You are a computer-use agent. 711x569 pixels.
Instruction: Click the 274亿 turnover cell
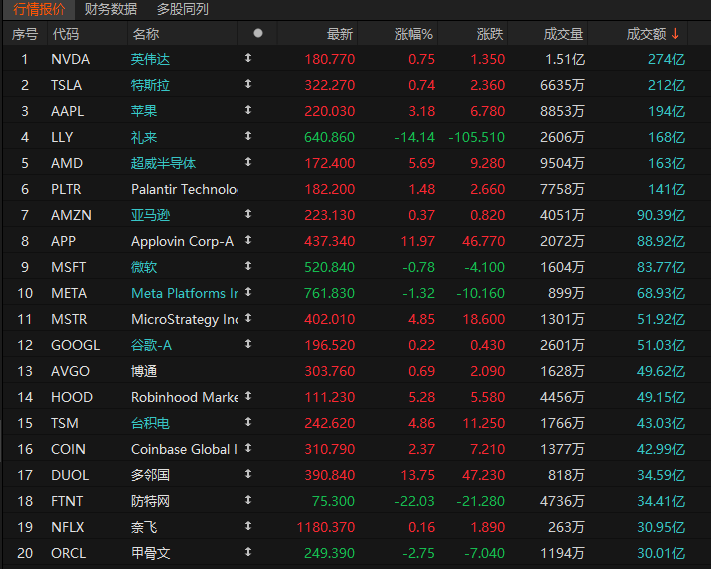(x=666, y=59)
